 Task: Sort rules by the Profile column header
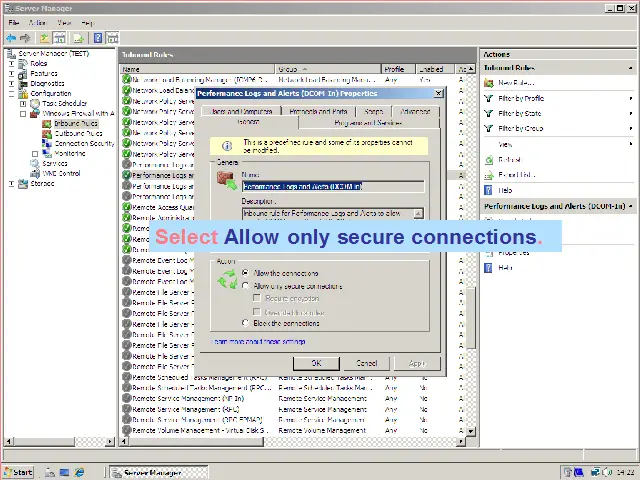tap(398, 69)
